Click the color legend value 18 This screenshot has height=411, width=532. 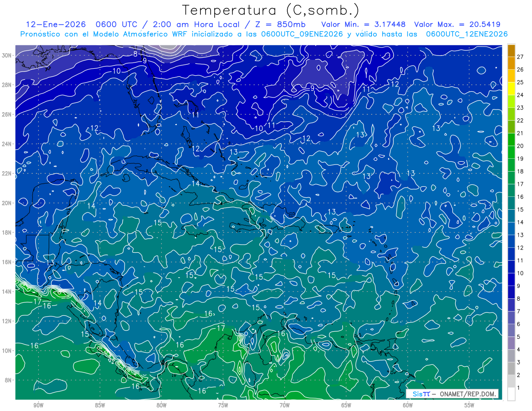click(x=520, y=171)
